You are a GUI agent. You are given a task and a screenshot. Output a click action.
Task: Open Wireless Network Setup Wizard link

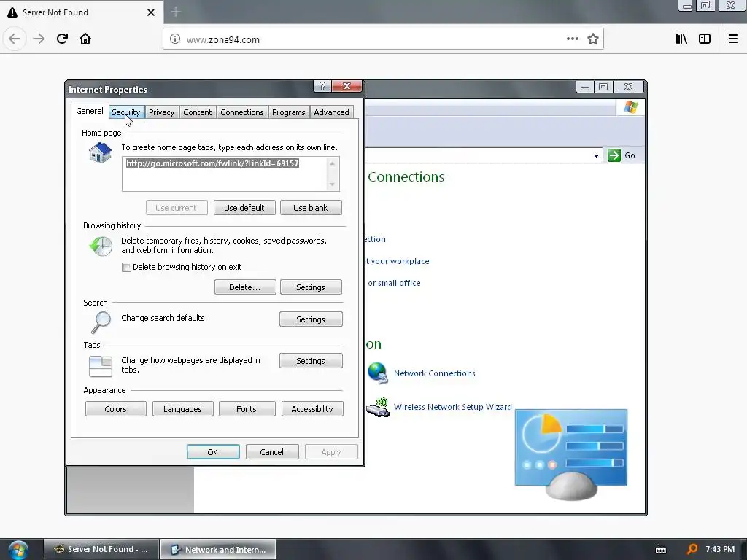coord(452,407)
